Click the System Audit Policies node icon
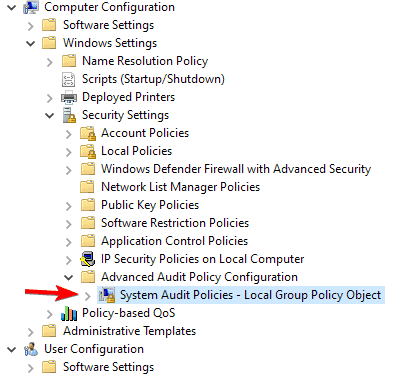The width and height of the screenshot is (411, 375). (107, 295)
